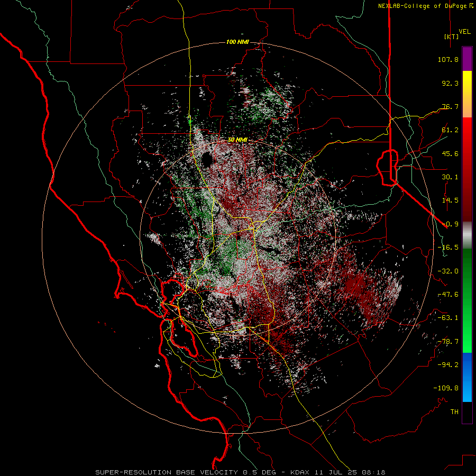Click the -0.9 legend value
The height and width of the screenshot is (476, 476).
click(450, 224)
